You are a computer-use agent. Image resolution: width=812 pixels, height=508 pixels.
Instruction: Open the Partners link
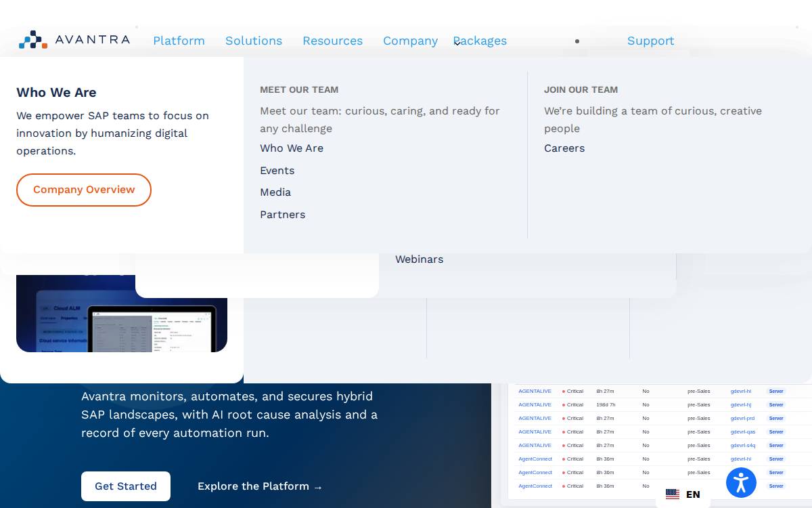pos(282,215)
